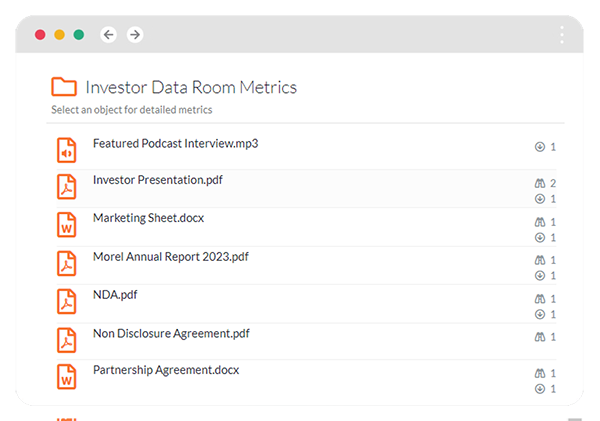Click the audio file icon for Featured Podcast Interview
Image resolution: width=600 pixels, height=421 pixels.
click(66, 151)
